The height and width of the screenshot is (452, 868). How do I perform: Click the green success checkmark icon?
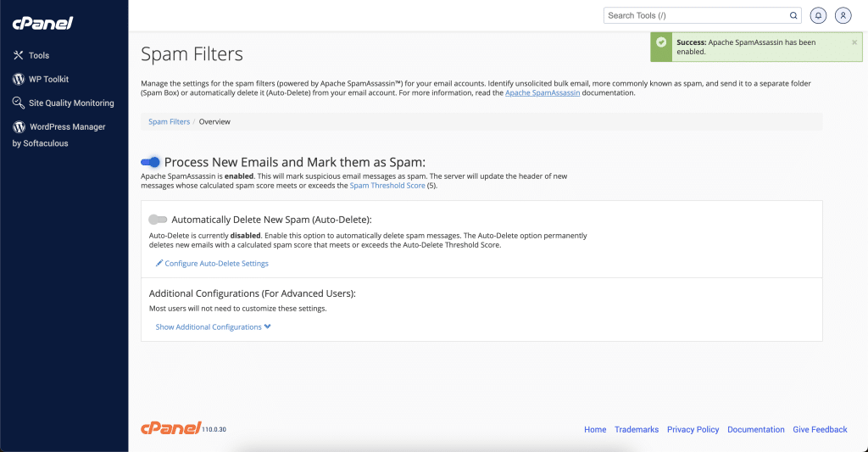pos(661,42)
